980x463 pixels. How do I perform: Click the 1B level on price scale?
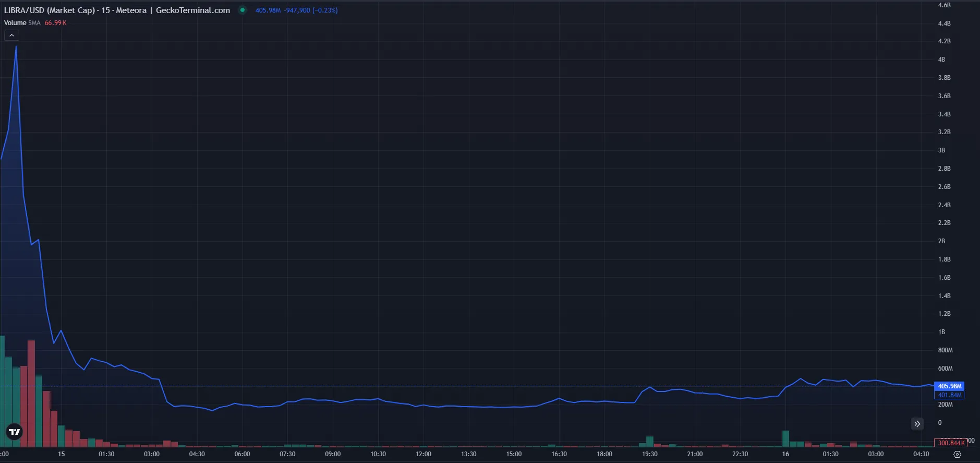coord(941,332)
